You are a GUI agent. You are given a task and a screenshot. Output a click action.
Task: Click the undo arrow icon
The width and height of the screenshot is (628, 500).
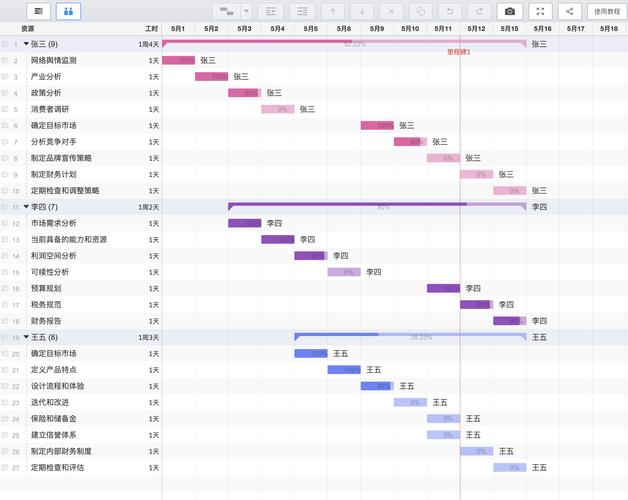point(450,11)
